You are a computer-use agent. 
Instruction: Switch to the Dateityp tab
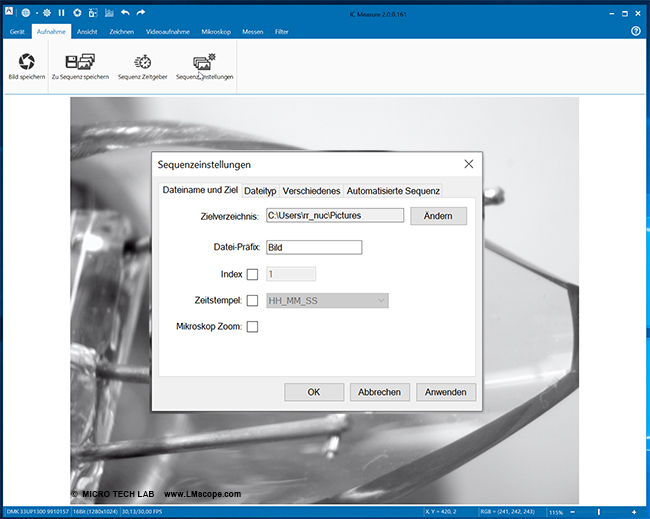(260, 190)
